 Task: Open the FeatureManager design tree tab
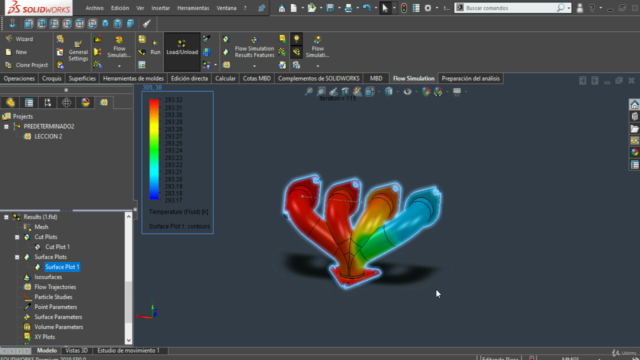click(10, 102)
